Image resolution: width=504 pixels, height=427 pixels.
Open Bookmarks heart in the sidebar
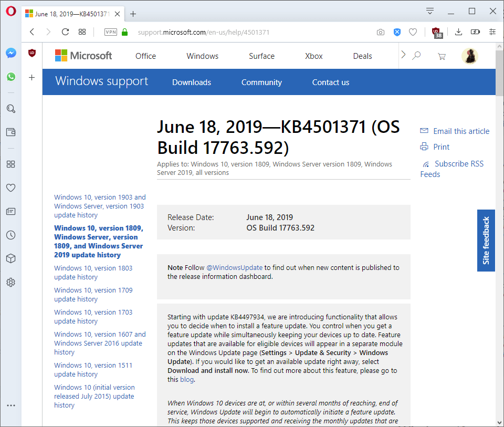(11, 188)
